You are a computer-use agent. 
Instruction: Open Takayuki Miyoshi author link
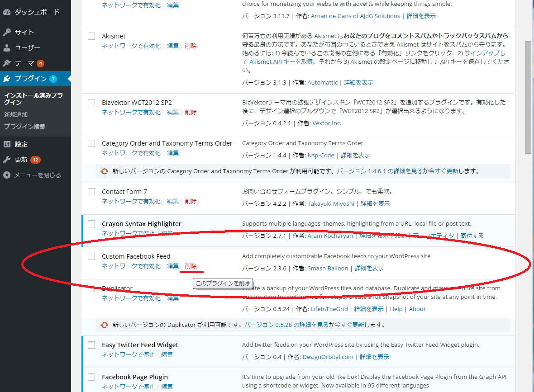(331, 203)
